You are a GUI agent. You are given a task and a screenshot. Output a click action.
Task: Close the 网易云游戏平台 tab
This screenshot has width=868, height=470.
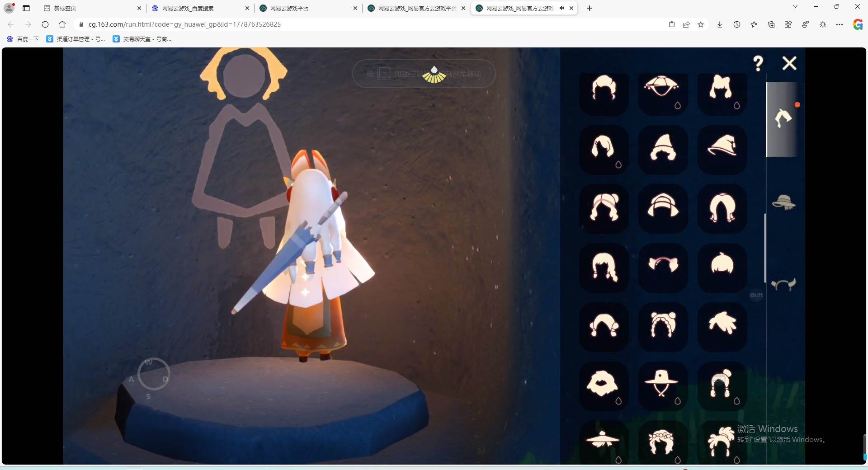(x=355, y=8)
